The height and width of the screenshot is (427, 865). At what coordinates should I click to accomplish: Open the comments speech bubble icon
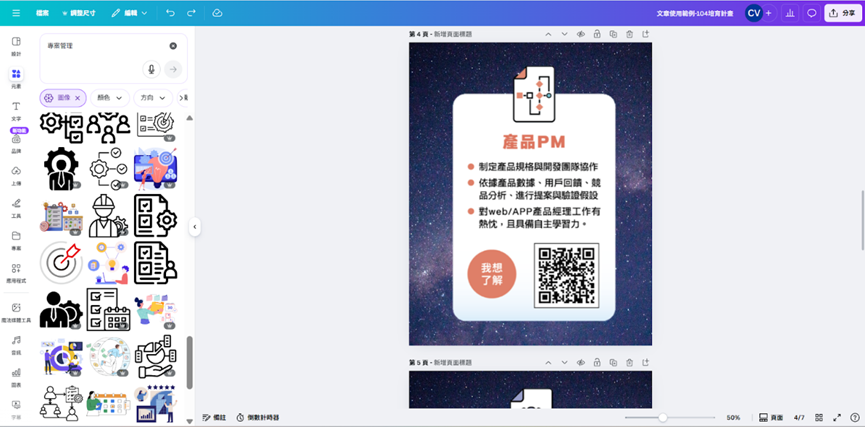pyautogui.click(x=812, y=13)
